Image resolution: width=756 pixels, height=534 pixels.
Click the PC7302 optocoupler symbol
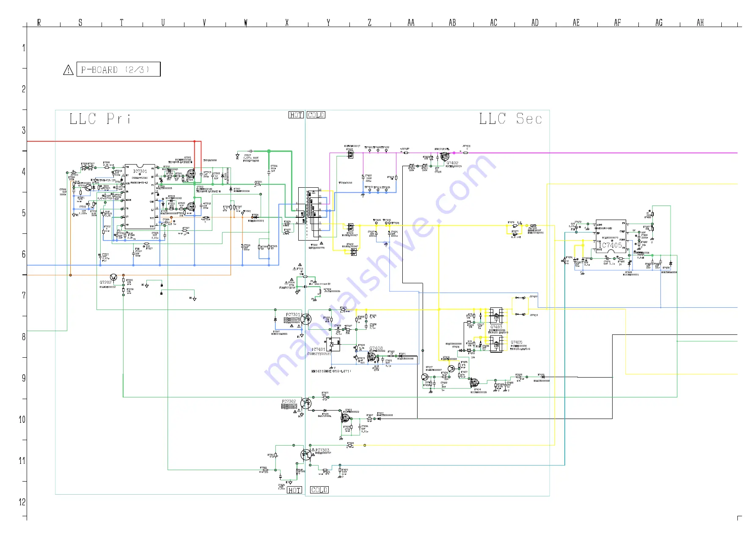point(306,404)
